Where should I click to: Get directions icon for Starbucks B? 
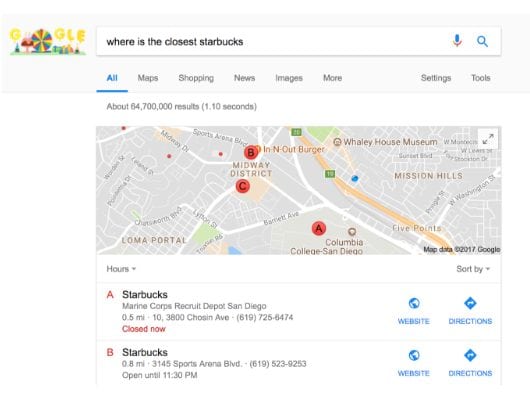(x=470, y=355)
